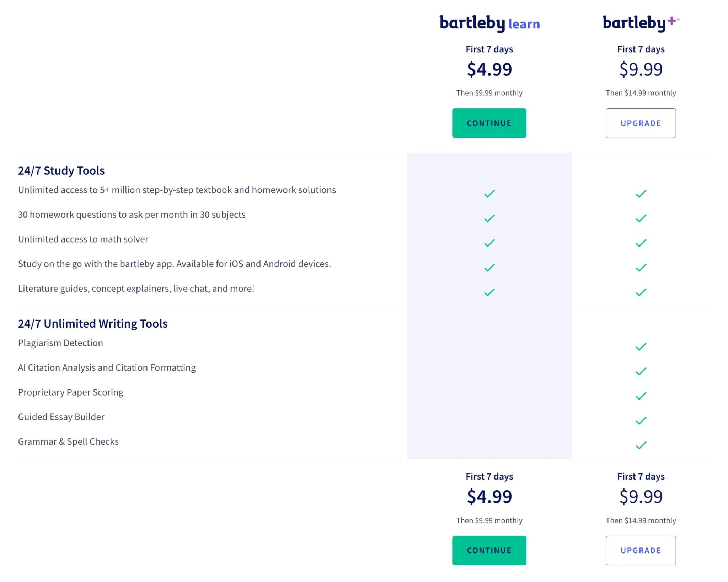728x582 pixels.
Task: Click the top CONTINUE button for bartleby learn
Action: tap(489, 123)
